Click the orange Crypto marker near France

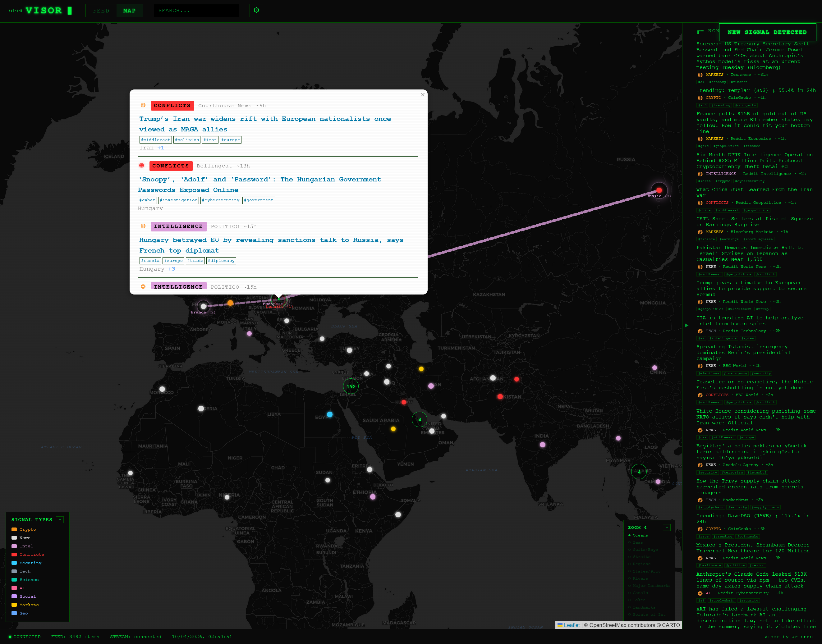pos(230,303)
